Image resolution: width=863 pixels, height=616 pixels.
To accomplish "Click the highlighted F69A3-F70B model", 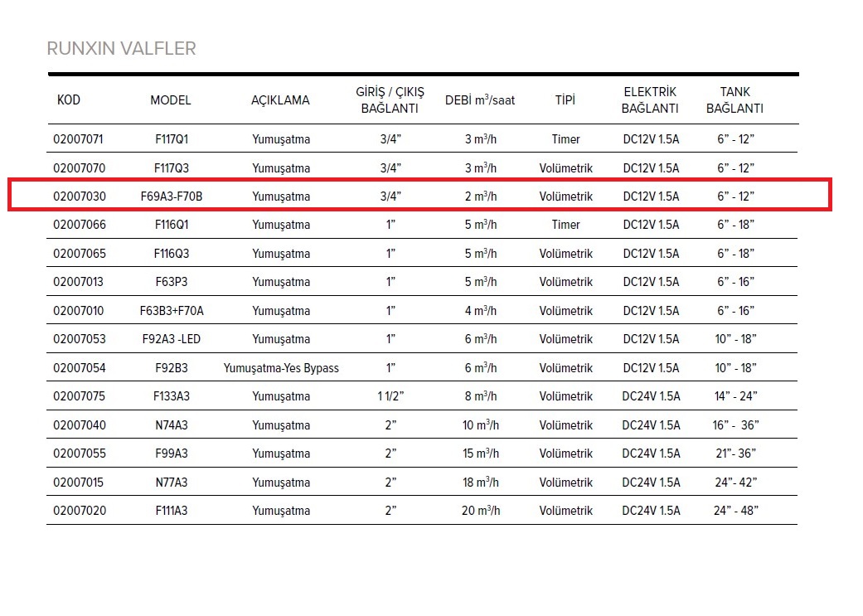I will click(172, 196).
